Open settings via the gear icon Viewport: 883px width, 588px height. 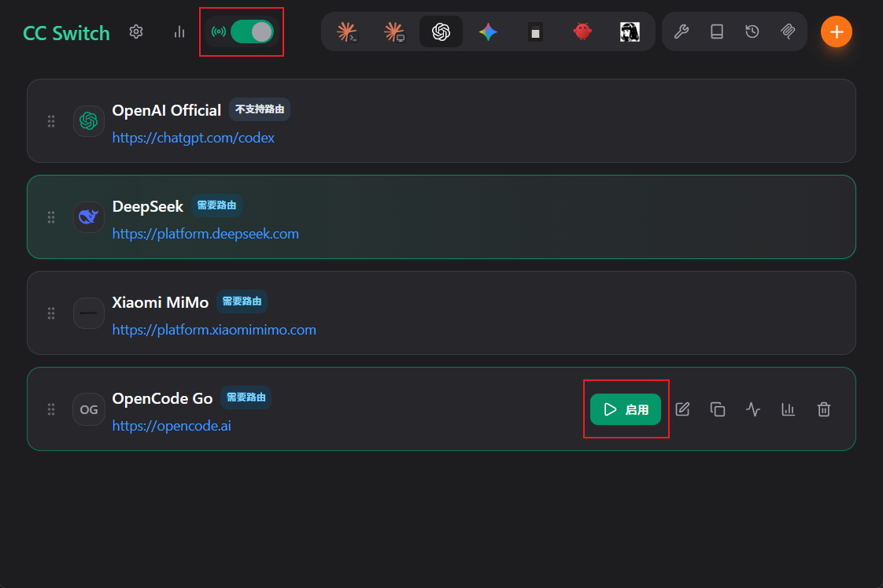135,31
